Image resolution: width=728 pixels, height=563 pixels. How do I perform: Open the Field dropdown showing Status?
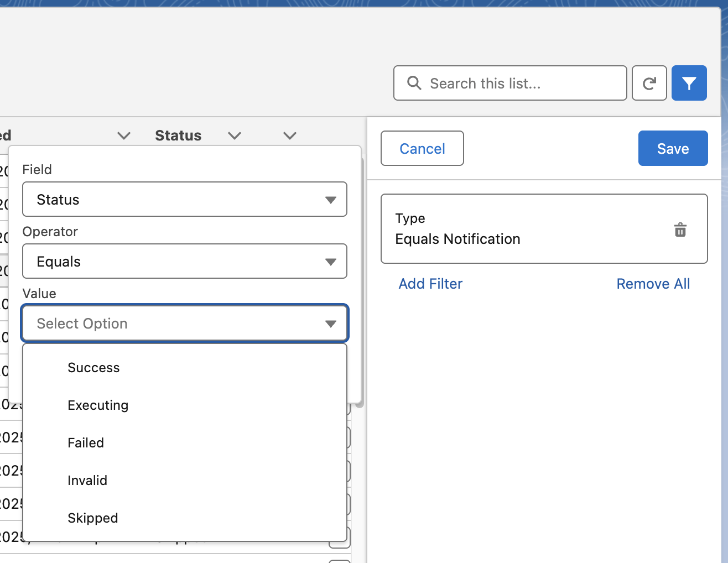click(x=184, y=199)
